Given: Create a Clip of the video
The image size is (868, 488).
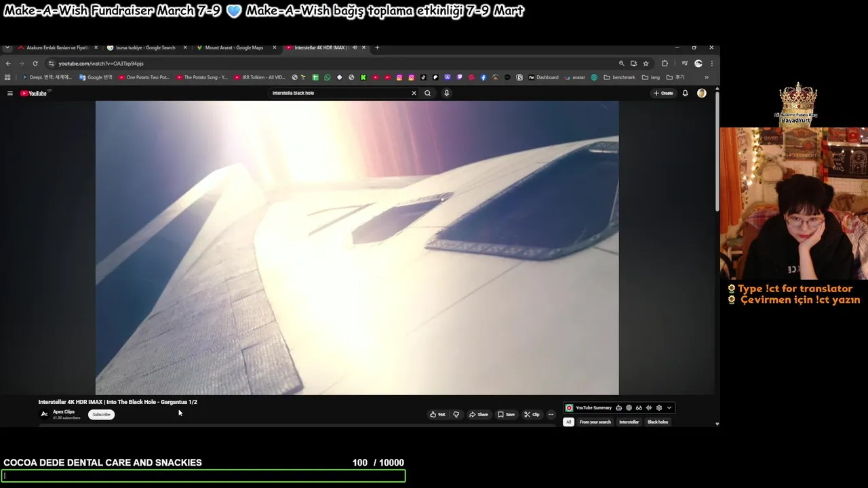Looking at the screenshot, I should 532,414.
